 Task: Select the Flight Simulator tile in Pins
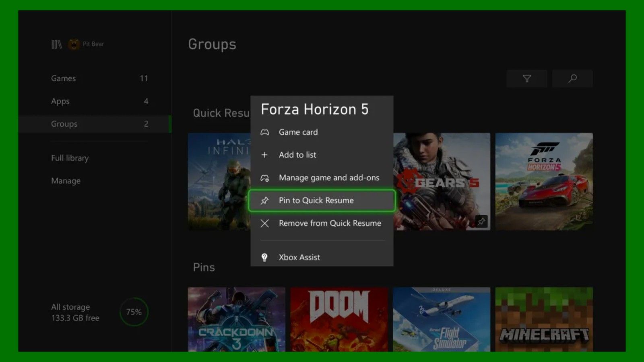442,319
